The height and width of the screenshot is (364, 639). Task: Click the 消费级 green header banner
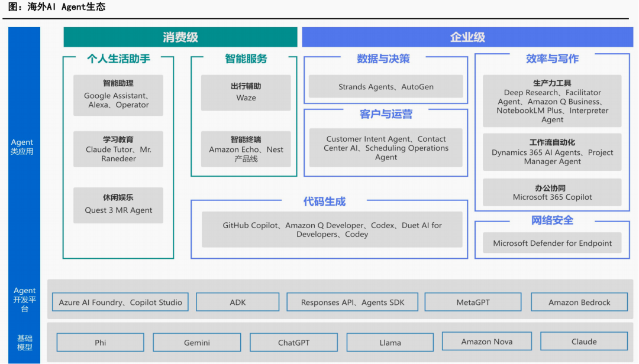click(x=180, y=37)
